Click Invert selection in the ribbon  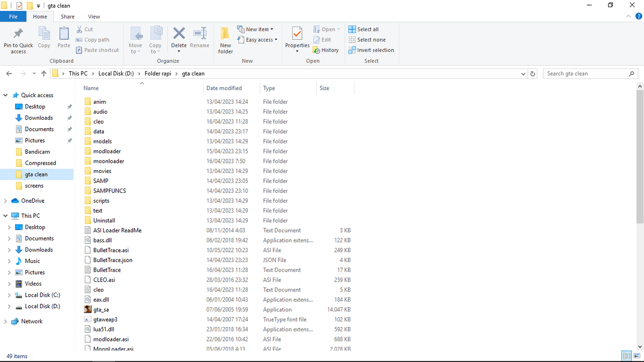tap(371, 50)
